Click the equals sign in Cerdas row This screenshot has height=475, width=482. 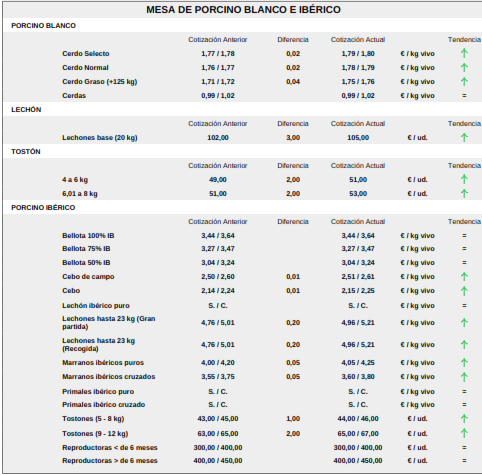pyautogui.click(x=464, y=96)
